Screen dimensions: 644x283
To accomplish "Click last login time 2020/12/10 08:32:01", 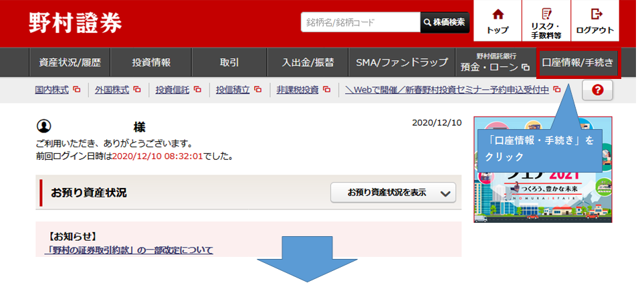I will click(158, 157).
